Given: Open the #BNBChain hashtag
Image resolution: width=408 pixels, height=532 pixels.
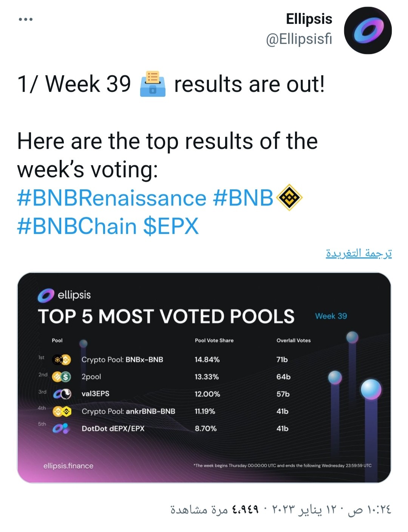Looking at the screenshot, I should pyautogui.click(x=77, y=226).
